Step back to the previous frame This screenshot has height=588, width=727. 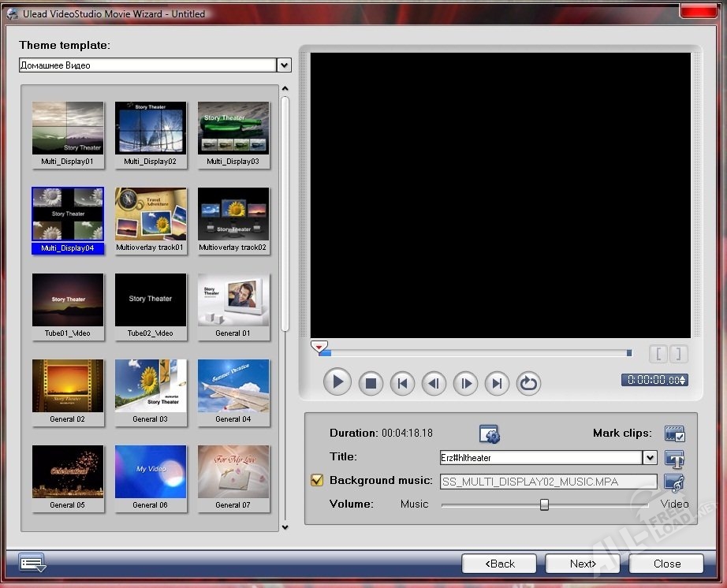pos(434,384)
